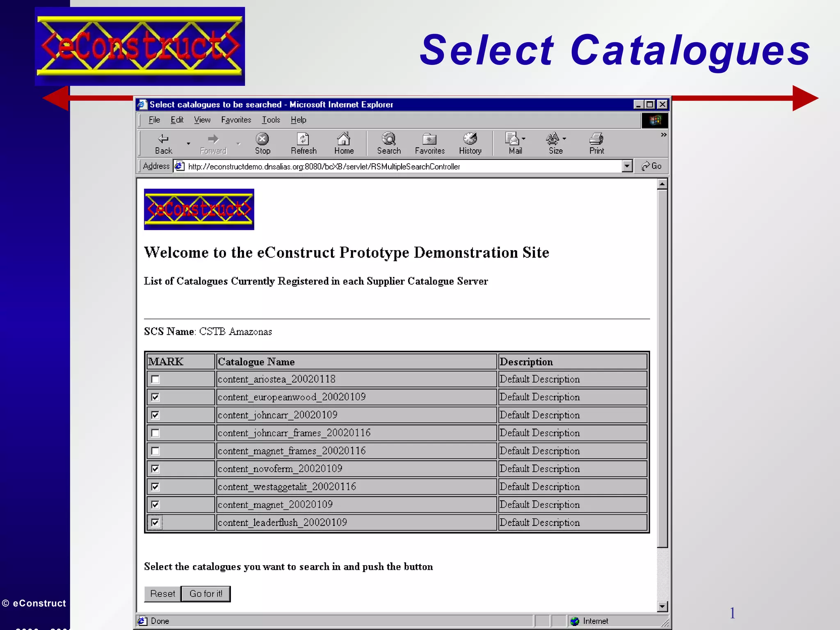Go to the Home page icon
This screenshot has height=630, width=840.
click(344, 144)
